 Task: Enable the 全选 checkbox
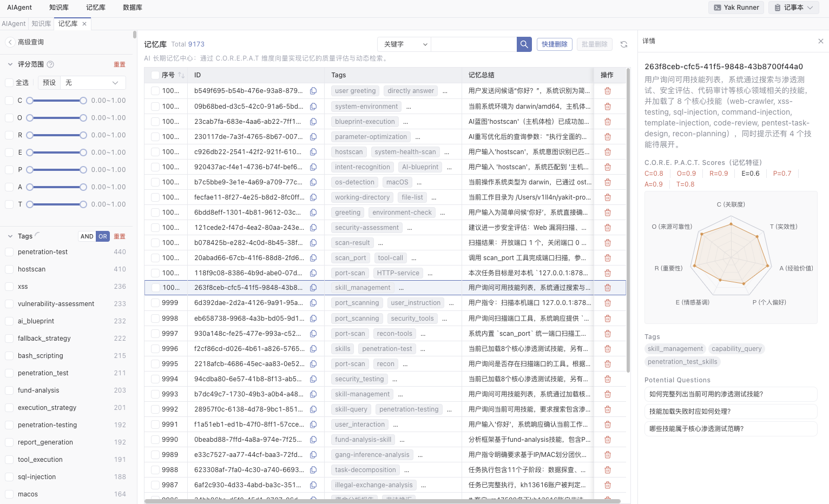9,83
